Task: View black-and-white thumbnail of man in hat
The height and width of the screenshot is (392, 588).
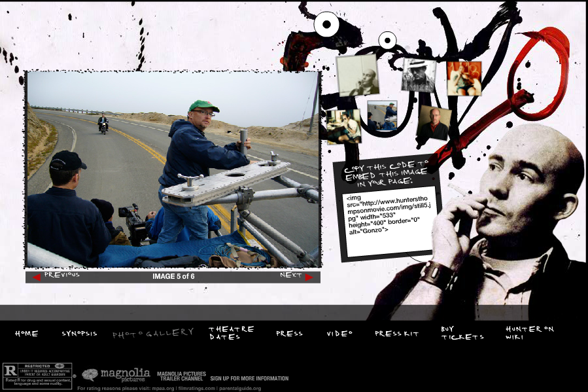Action: tap(419, 75)
